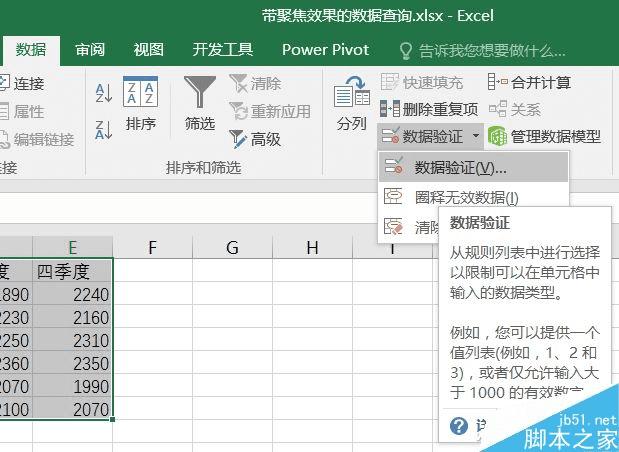This screenshot has height=452, width=619.
Task: Open the 高级 advanced filter
Action: pos(255,139)
